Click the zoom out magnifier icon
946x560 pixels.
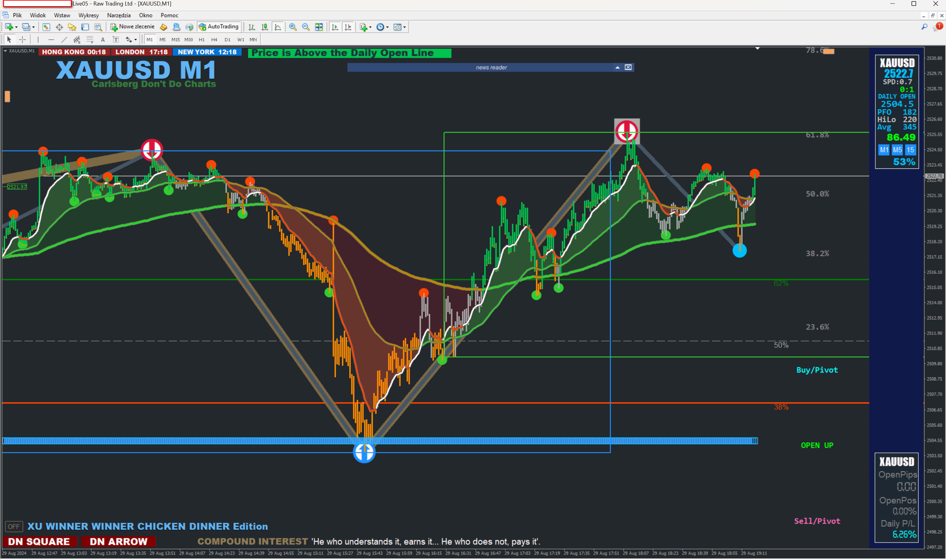(306, 27)
